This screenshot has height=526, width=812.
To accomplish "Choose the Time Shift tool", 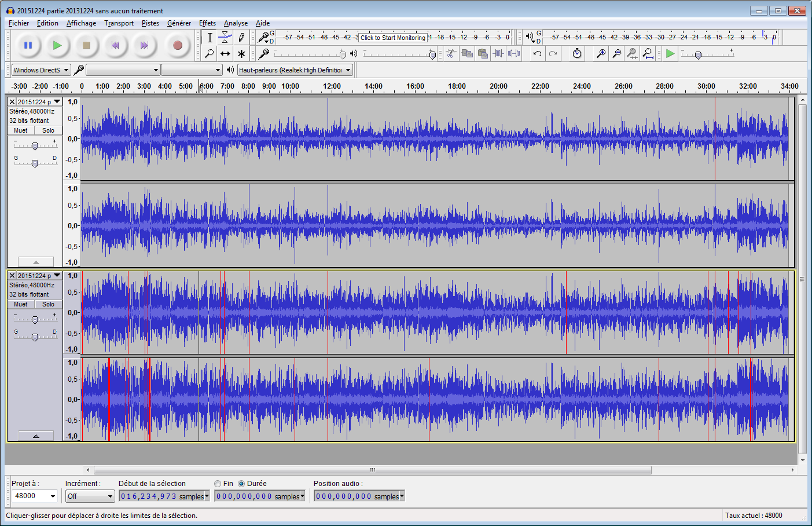I will (x=225, y=54).
